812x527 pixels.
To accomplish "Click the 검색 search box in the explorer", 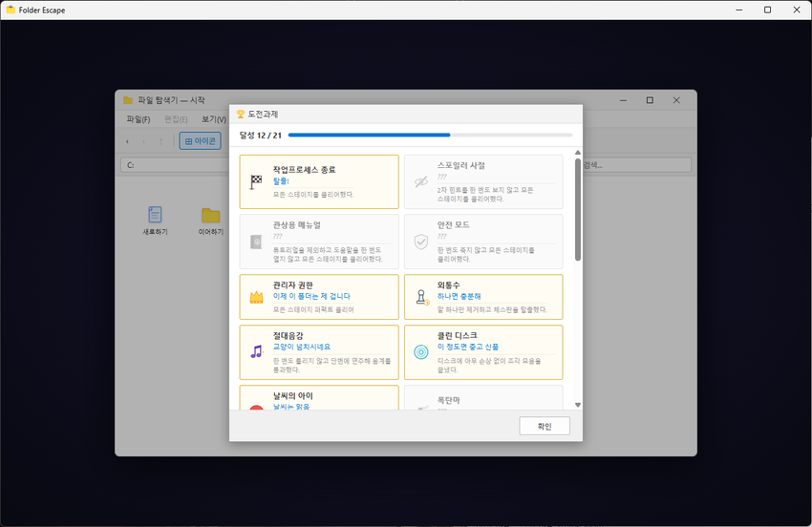I will (x=637, y=165).
